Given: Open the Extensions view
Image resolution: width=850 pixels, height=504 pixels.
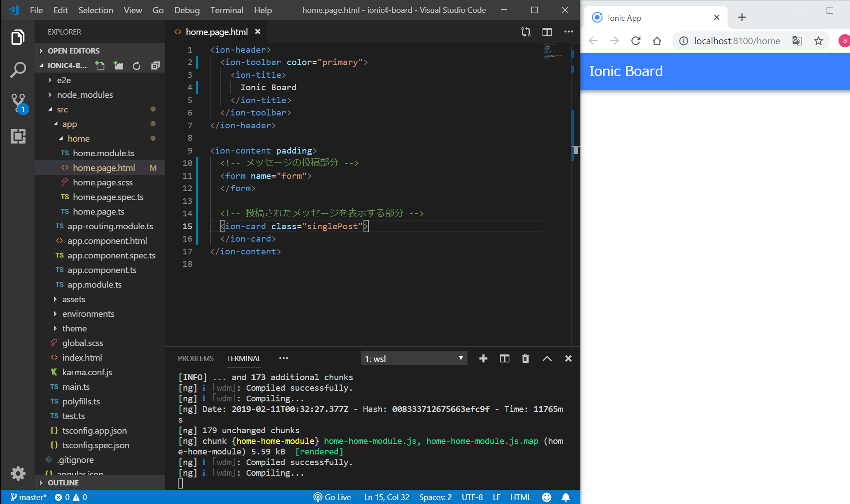Looking at the screenshot, I should [18, 136].
